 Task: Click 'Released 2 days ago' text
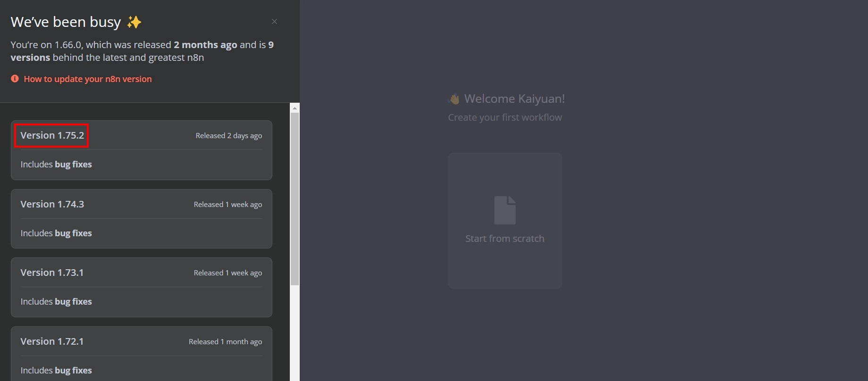(x=229, y=136)
